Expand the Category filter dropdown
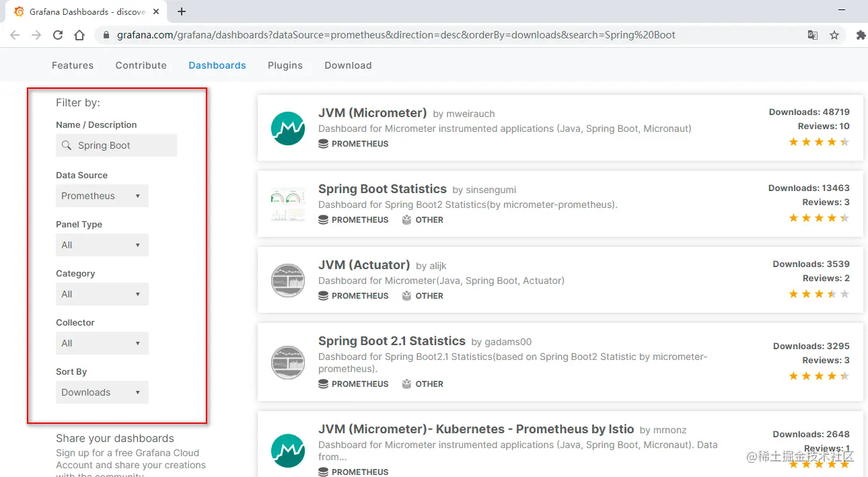Screen dimensions: 868x477 click(102, 294)
